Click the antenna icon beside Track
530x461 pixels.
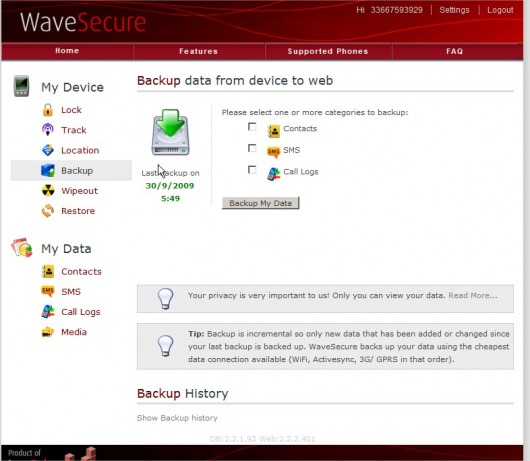[48, 130]
